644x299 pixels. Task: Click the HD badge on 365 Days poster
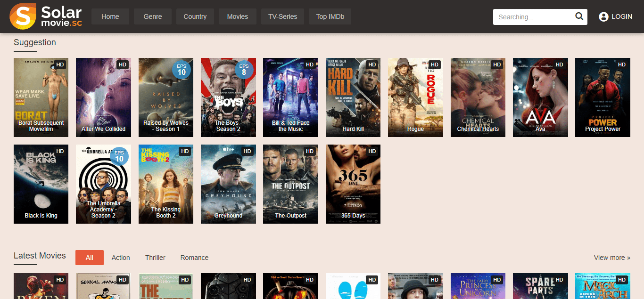tap(372, 151)
